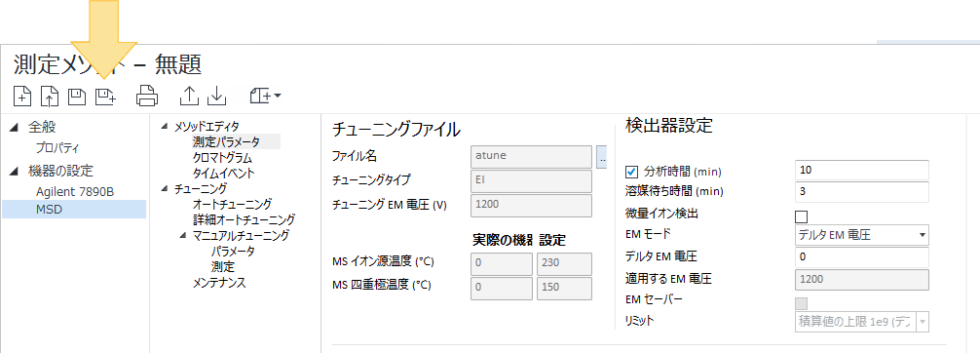Click MS イオン源温度 setpoint 230 field
The image size is (980, 353).
pos(564,264)
